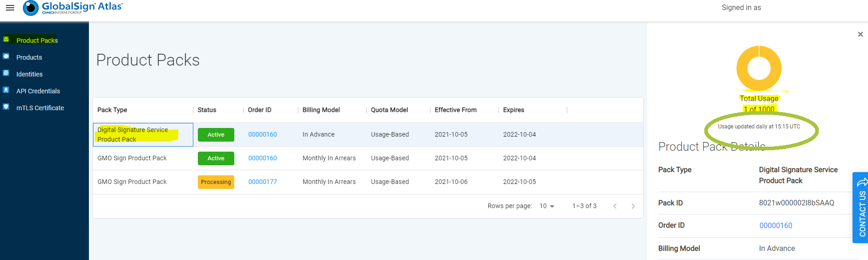868x260 pixels.
Task: Click the GlobalSign Atlas logo
Action: click(73, 8)
